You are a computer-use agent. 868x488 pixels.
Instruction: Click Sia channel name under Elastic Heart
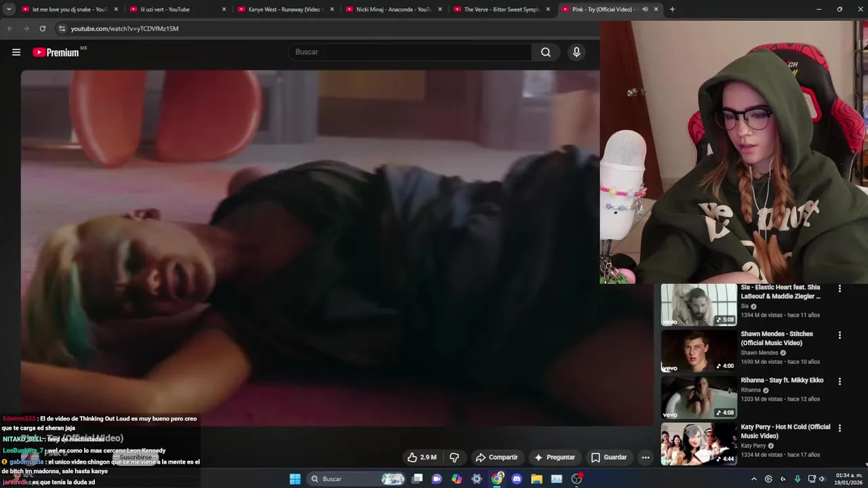tap(745, 306)
